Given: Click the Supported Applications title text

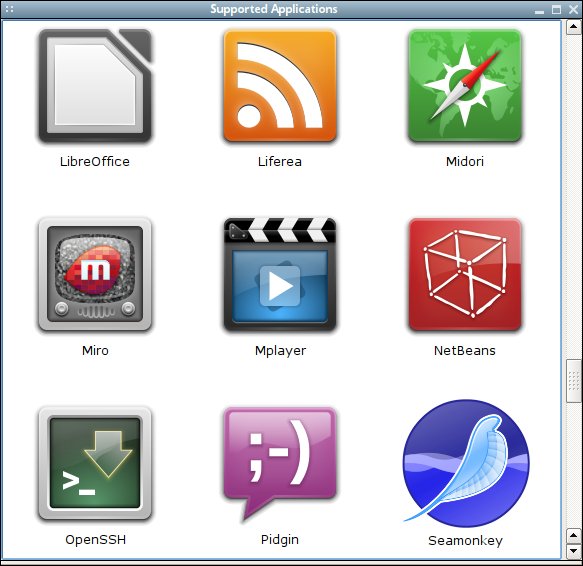Looking at the screenshot, I should tap(274, 9).
